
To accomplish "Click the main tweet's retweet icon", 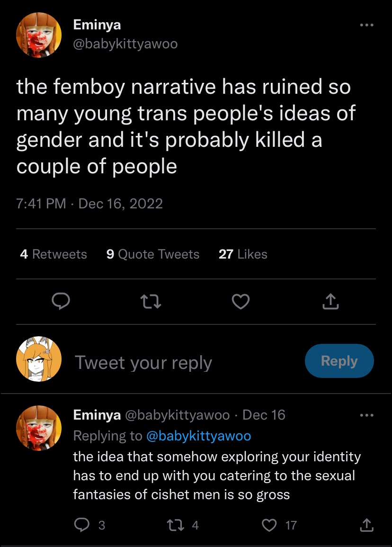I will [x=151, y=302].
